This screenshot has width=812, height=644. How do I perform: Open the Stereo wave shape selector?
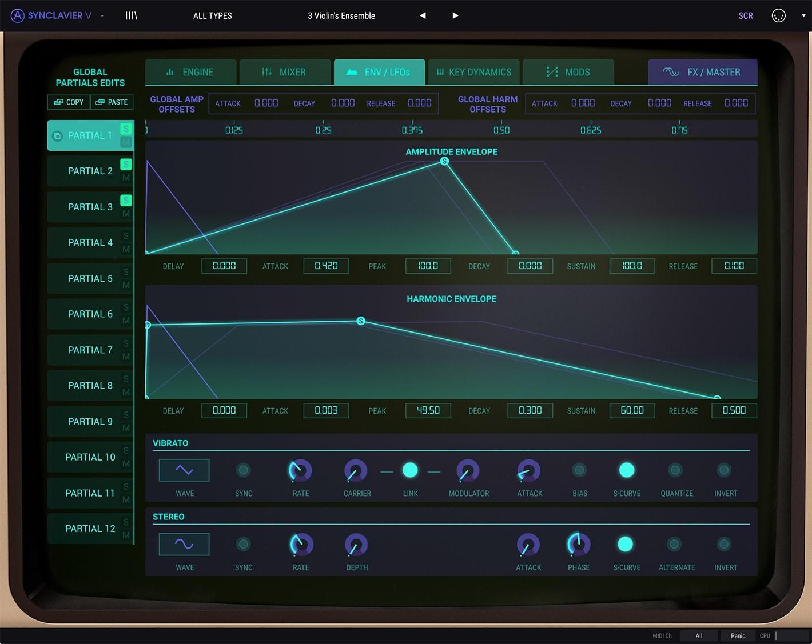tap(184, 544)
